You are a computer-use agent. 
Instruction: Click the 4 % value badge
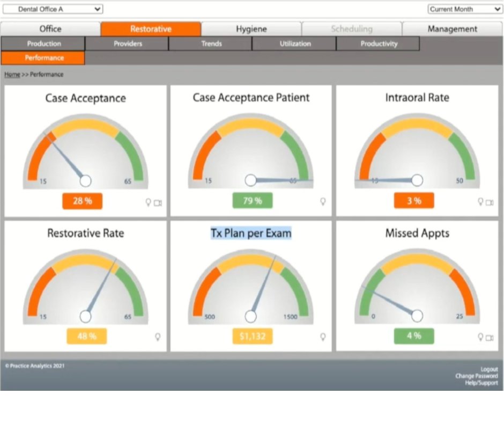414,336
